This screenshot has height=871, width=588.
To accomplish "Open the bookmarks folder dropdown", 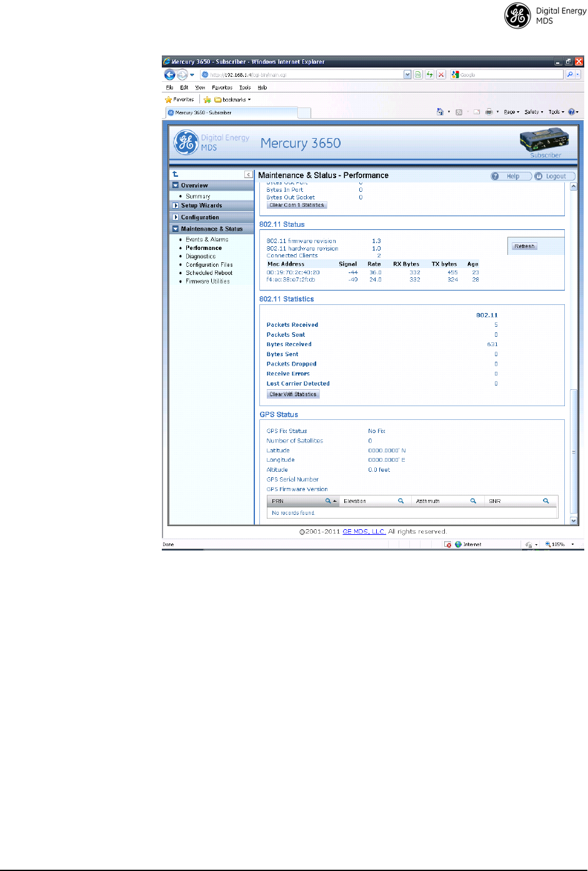I will tap(232, 99).
